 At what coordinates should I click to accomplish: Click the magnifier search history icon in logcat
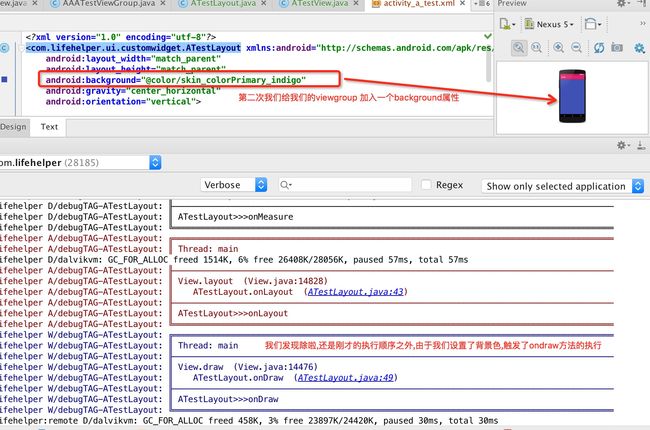pyautogui.click(x=286, y=185)
